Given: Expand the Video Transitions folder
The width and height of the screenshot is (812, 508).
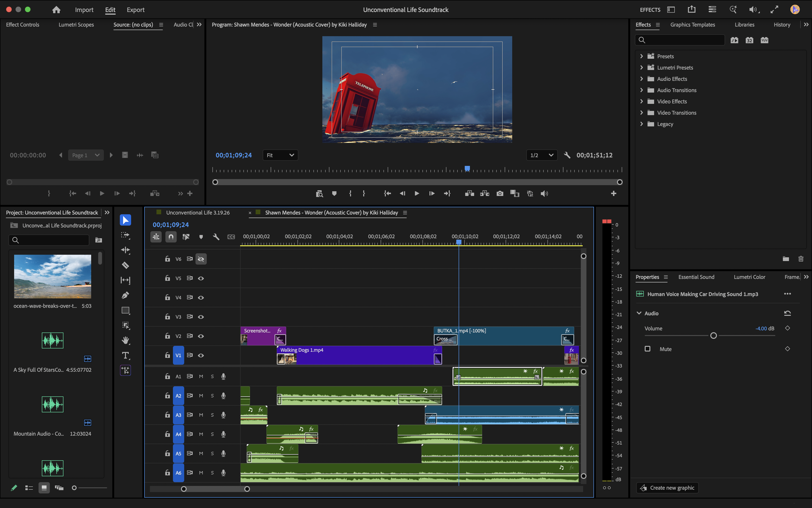Looking at the screenshot, I should [x=641, y=113].
